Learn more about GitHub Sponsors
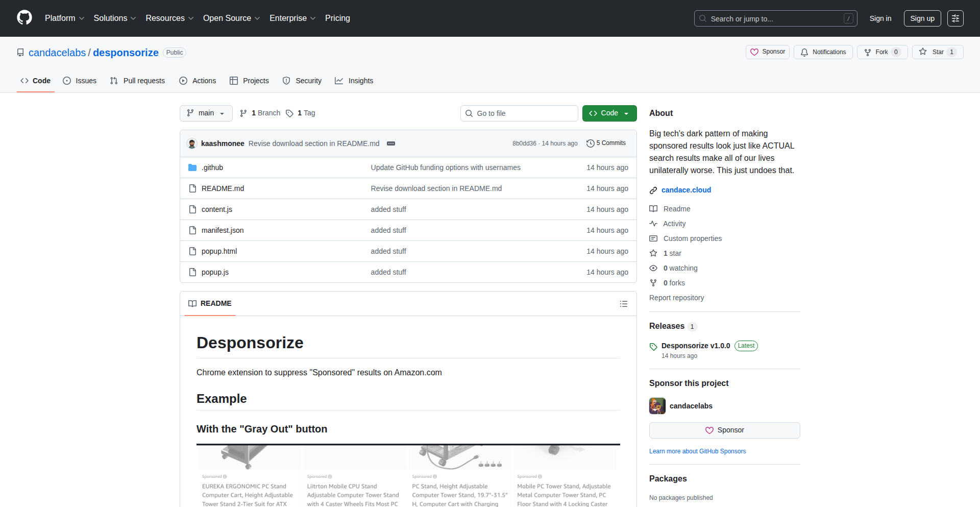This screenshot has height=507, width=980. 697,451
